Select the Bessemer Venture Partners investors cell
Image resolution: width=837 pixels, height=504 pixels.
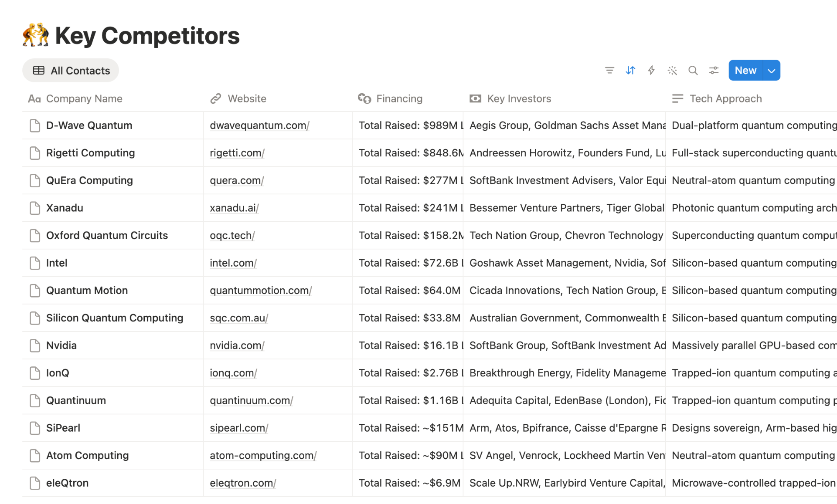(x=564, y=208)
